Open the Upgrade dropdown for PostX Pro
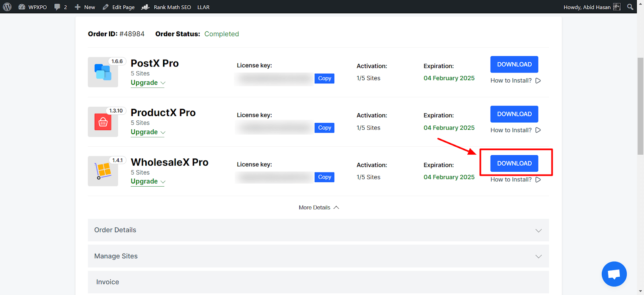The width and height of the screenshot is (644, 295). point(148,83)
